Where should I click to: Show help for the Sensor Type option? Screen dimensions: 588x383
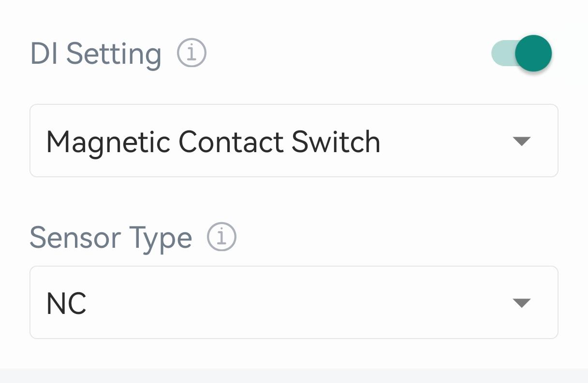221,237
